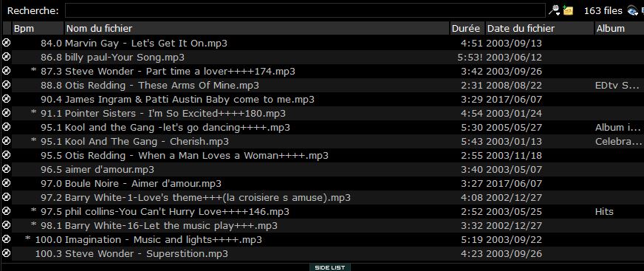Click the 86.8 bpm value
Viewport: 644px width, 271px height.
[52, 57]
